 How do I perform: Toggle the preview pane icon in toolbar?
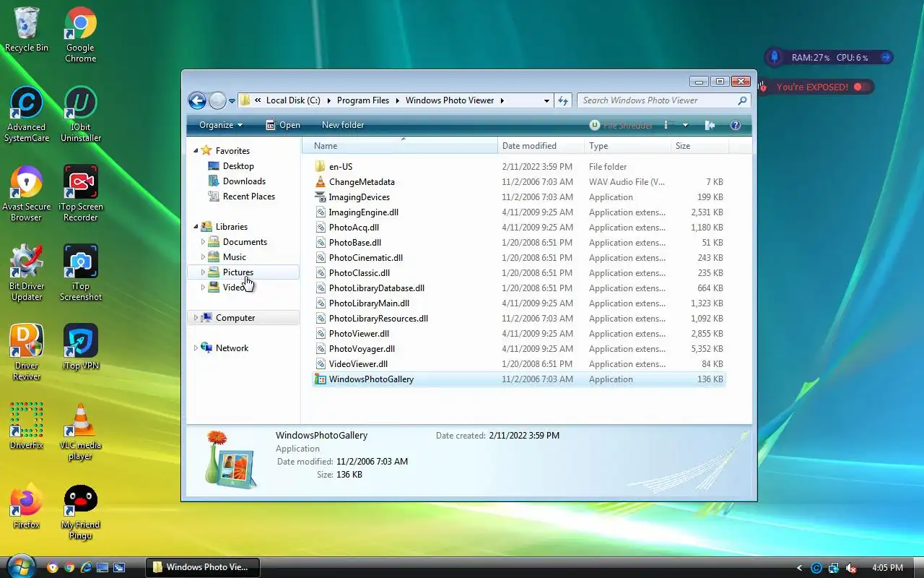click(710, 125)
